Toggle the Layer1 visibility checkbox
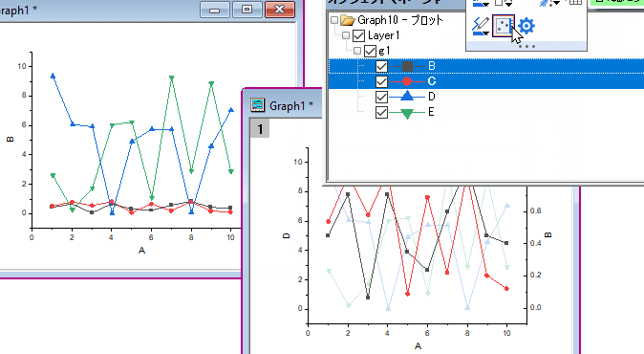The width and height of the screenshot is (644, 354). 358,35
